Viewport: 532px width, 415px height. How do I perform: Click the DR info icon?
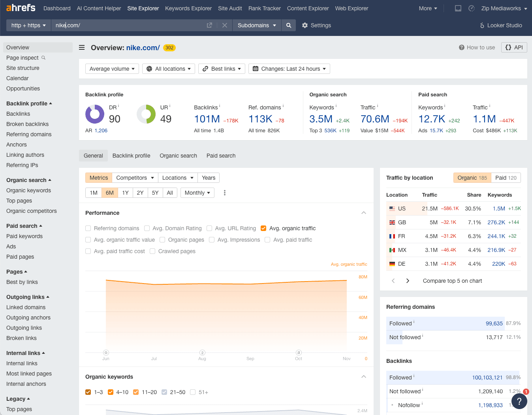(118, 106)
